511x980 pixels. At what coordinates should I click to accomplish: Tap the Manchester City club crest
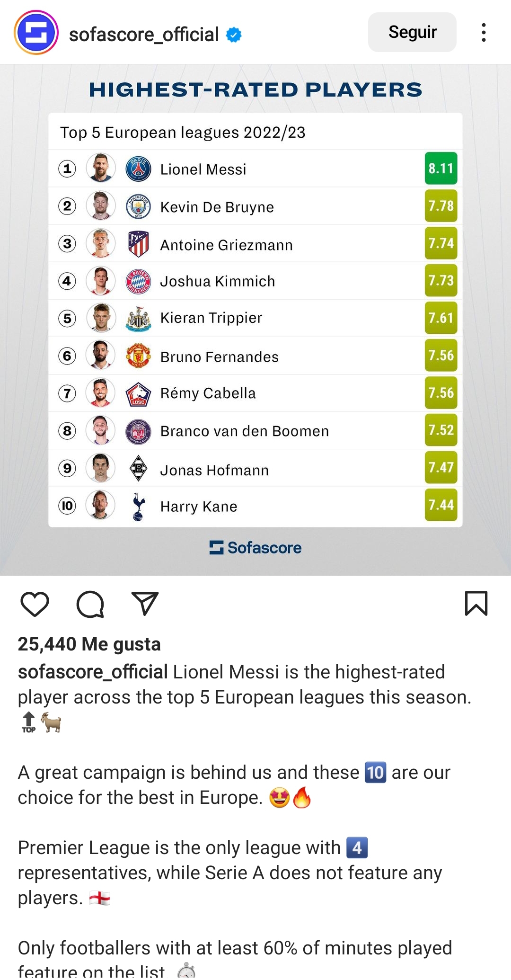[138, 206]
